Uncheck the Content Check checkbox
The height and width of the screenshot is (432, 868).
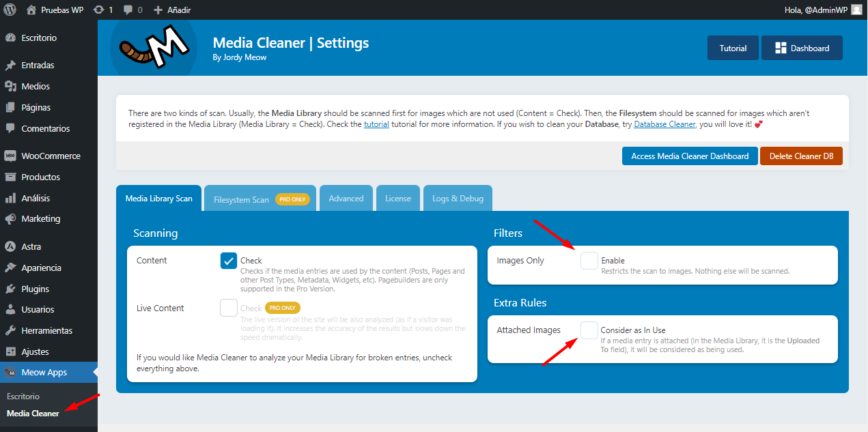229,261
